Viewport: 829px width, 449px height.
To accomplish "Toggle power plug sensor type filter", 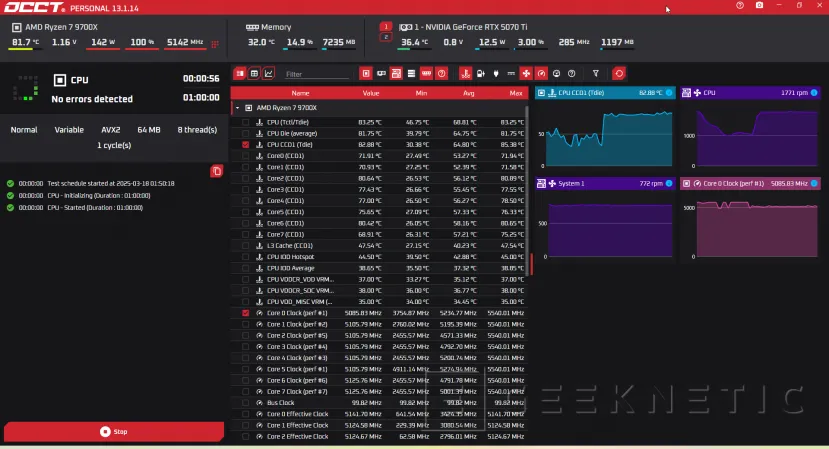I will [496, 74].
